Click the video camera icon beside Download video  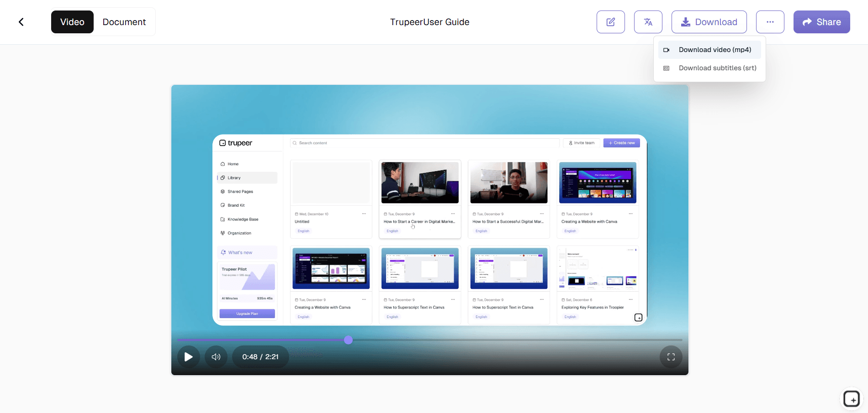pyautogui.click(x=667, y=50)
